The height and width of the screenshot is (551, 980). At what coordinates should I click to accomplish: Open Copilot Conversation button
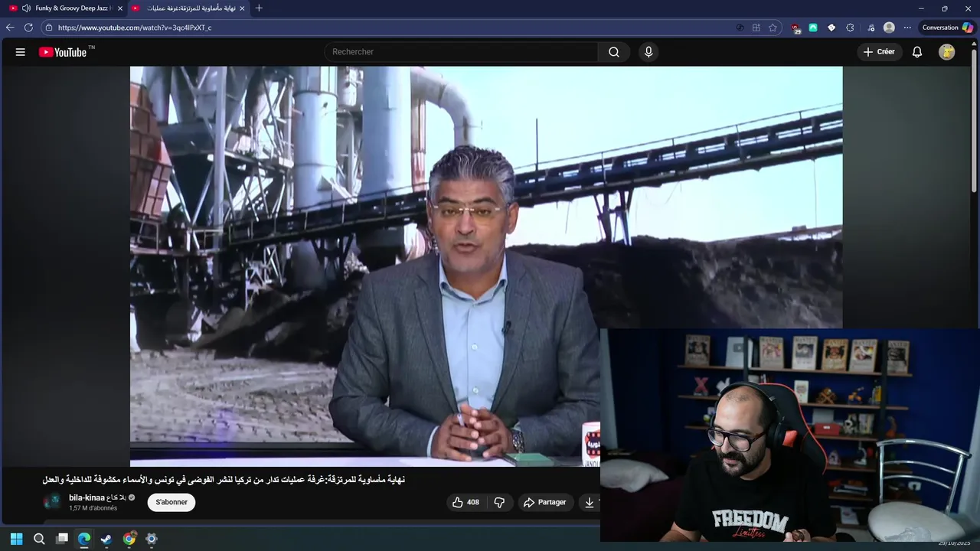click(947, 28)
